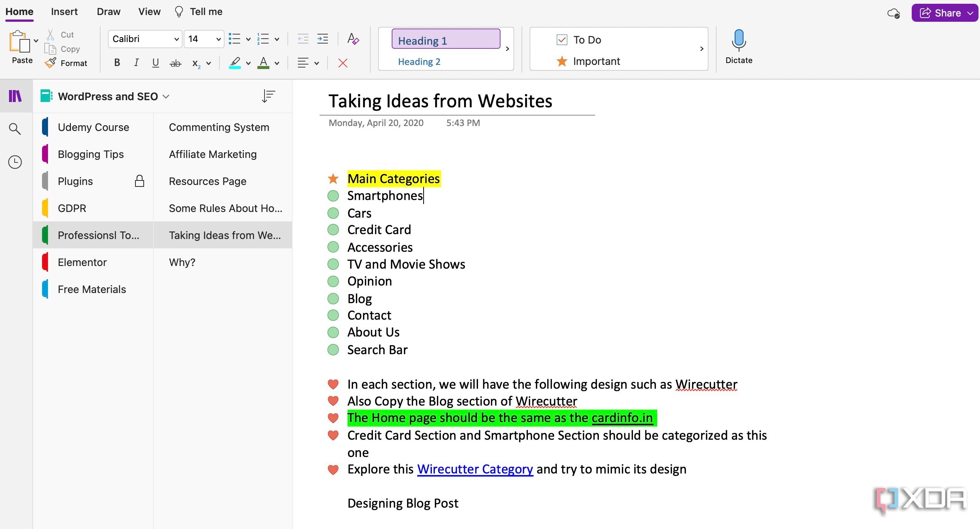The height and width of the screenshot is (529, 980).
Task: Apply the cyan text highlight color
Action: pyautogui.click(x=234, y=63)
